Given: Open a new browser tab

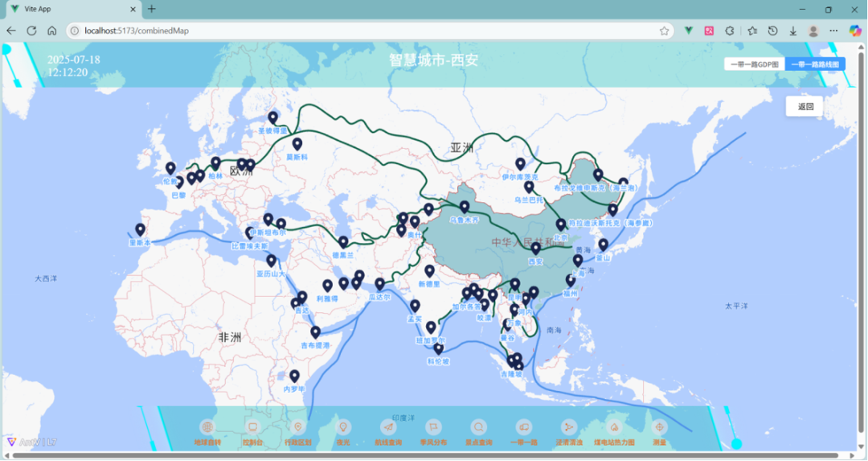Looking at the screenshot, I should (152, 9).
